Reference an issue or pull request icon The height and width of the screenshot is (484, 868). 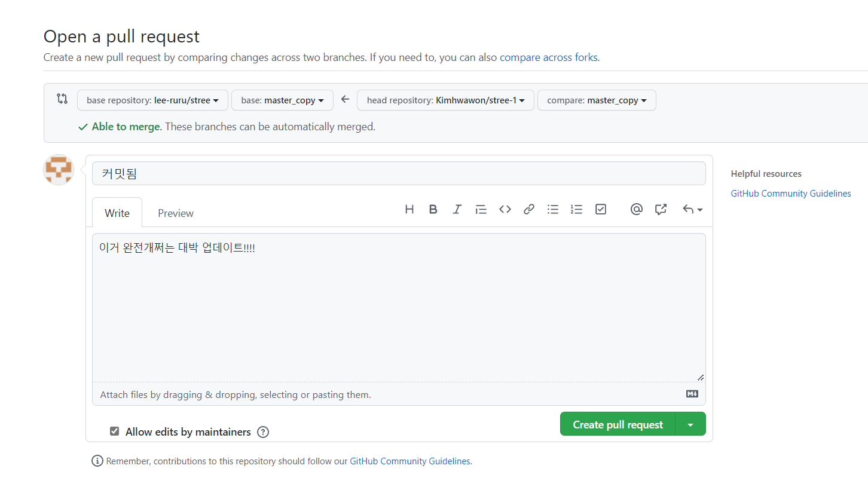coord(661,209)
